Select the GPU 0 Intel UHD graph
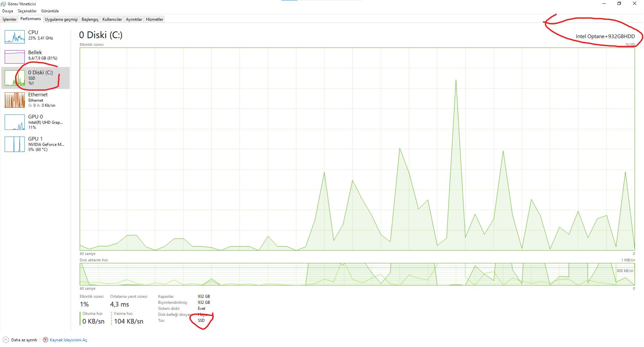 15,122
